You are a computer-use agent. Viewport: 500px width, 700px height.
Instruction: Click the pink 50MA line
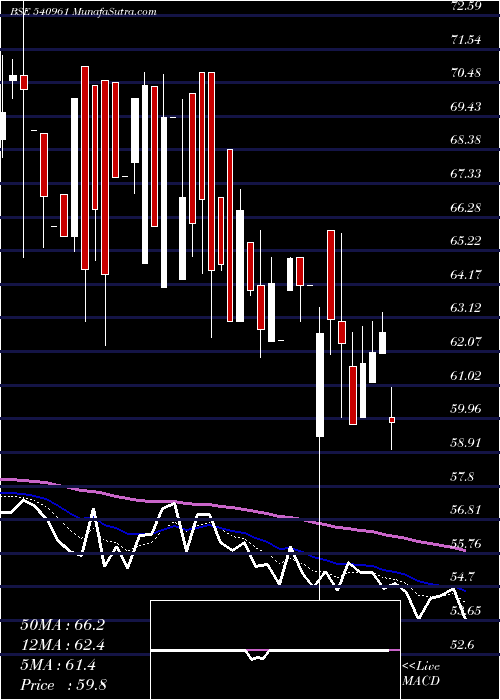(232, 508)
